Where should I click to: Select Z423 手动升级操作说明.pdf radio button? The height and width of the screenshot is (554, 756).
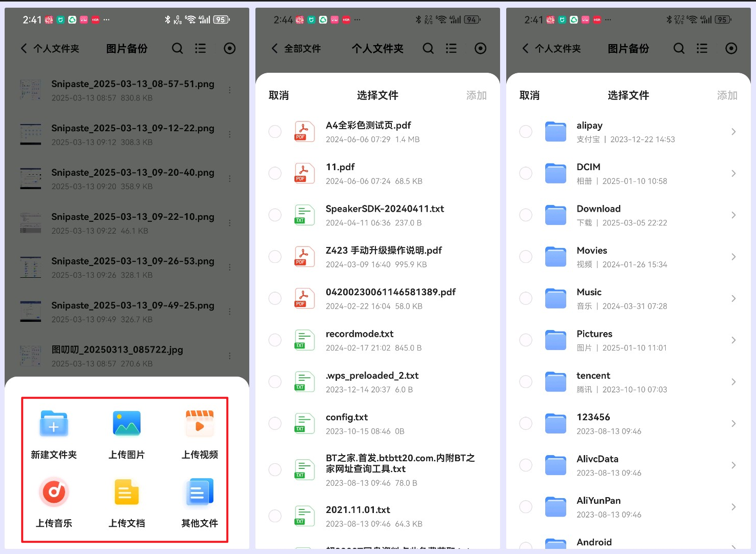coord(275,257)
